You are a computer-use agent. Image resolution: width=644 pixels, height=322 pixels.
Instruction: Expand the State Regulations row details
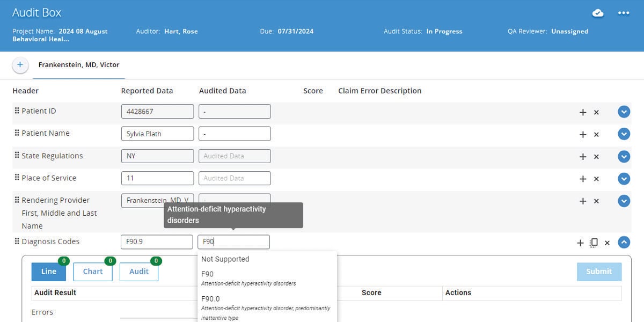tap(624, 156)
